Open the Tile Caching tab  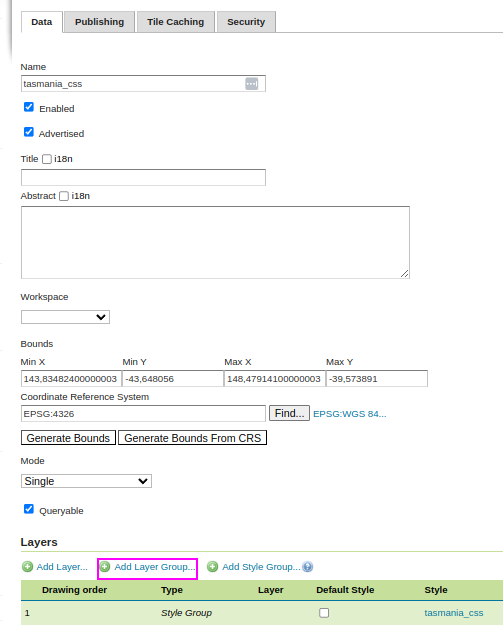[176, 22]
